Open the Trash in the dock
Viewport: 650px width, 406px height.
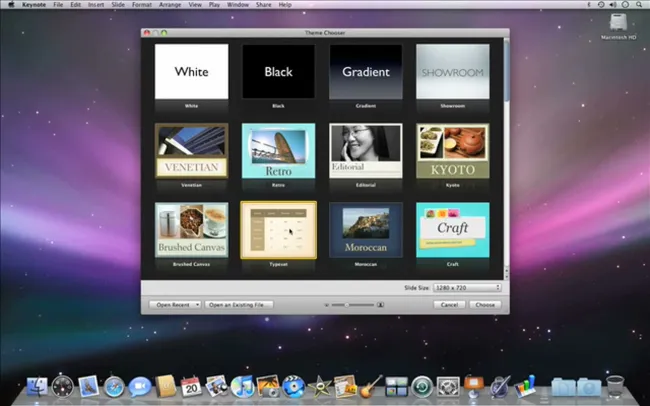point(615,387)
